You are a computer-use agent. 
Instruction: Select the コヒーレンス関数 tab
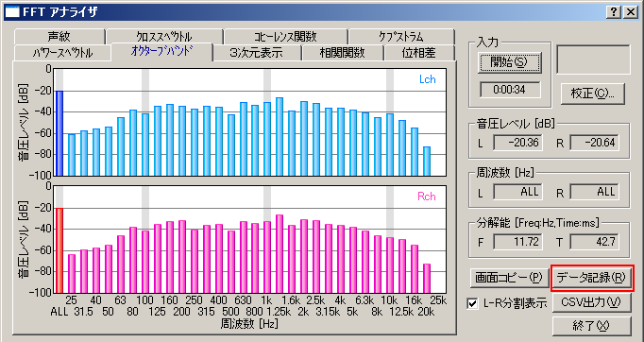[x=286, y=37]
